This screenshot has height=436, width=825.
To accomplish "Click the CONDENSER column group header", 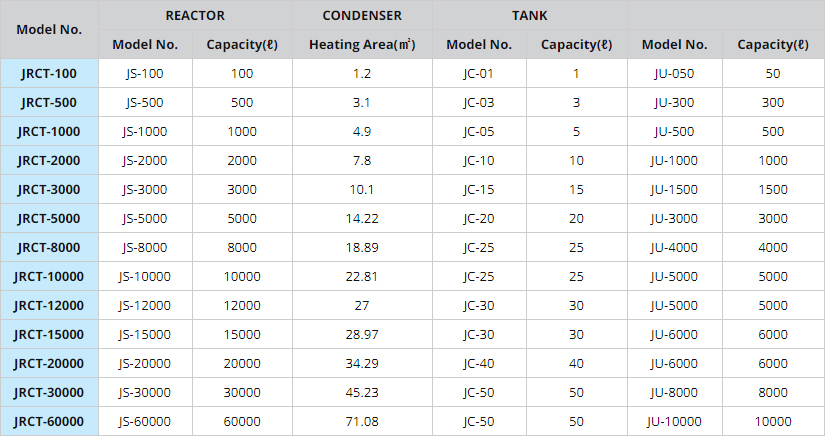I will 362,15.
